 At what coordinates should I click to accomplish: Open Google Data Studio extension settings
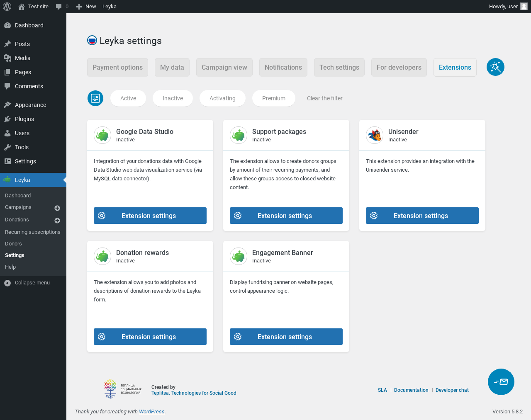(x=150, y=216)
